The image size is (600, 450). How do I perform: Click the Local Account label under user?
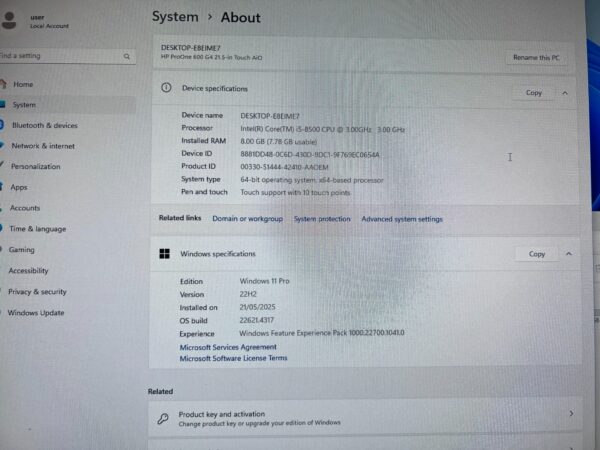(49, 26)
